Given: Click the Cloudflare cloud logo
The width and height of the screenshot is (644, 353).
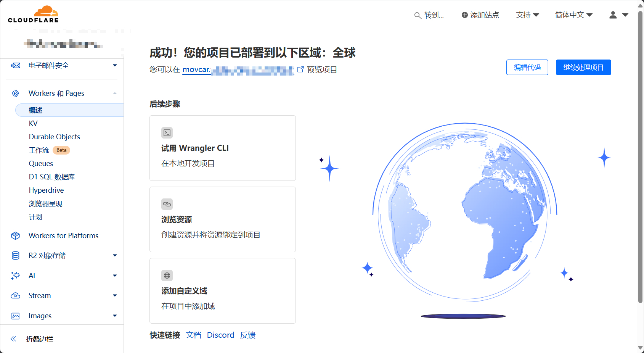Looking at the screenshot, I should (45, 10).
